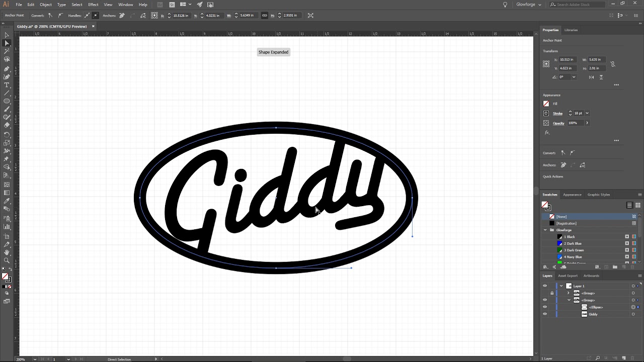Open Adobe Bridge via Br icon
Screen dimensions: 644x362
(x=160, y=5)
